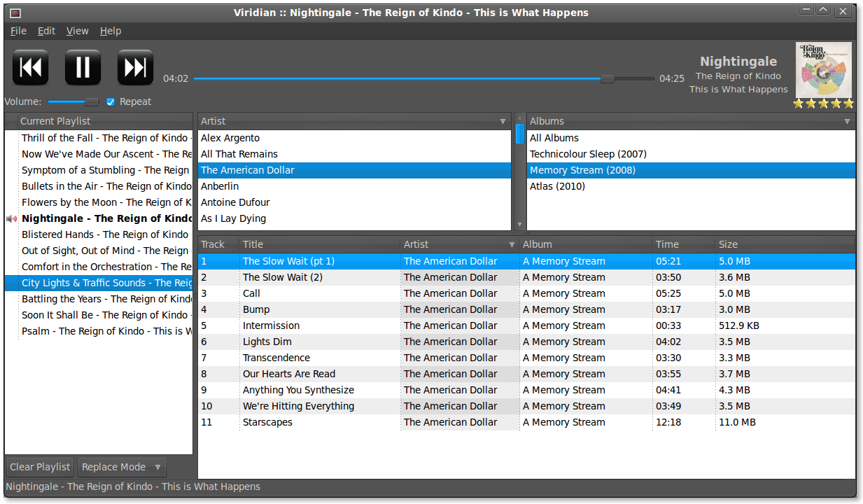Image resolution: width=863 pixels, height=504 pixels.
Task: Open the File menu
Action: pyautogui.click(x=18, y=31)
